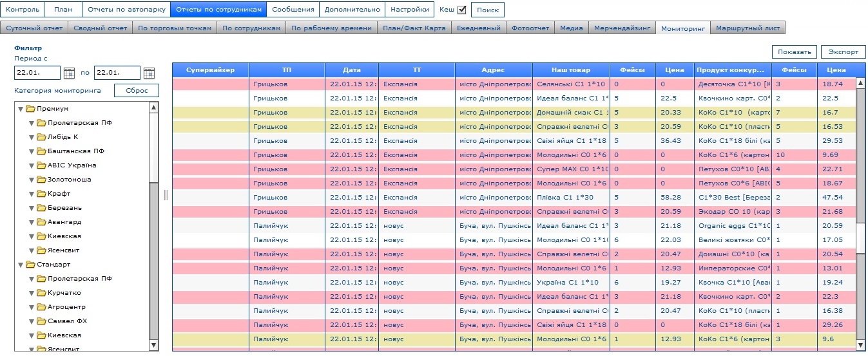Select cell Десяточка С1*10
868x356 pixels.
point(733,84)
